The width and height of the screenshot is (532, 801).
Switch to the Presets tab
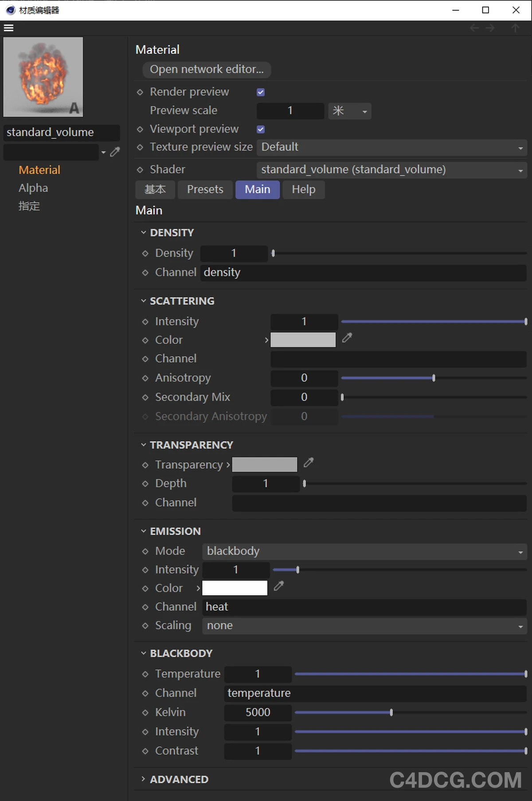(205, 190)
